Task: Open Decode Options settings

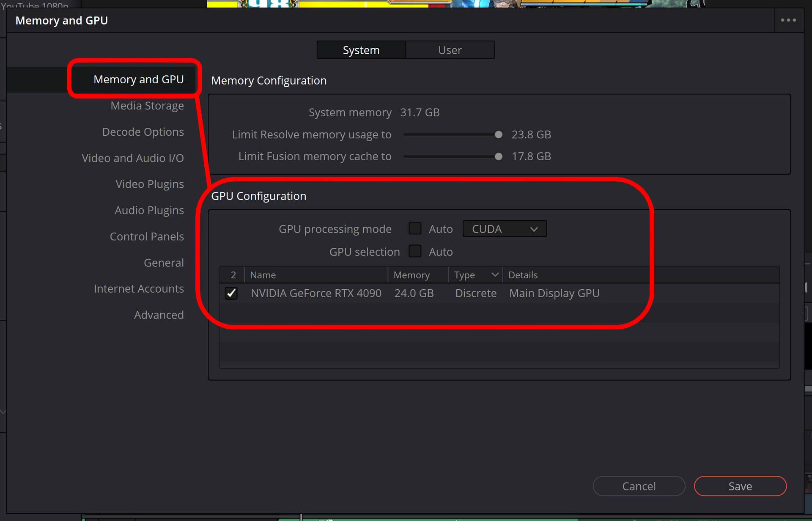Action: click(x=143, y=132)
